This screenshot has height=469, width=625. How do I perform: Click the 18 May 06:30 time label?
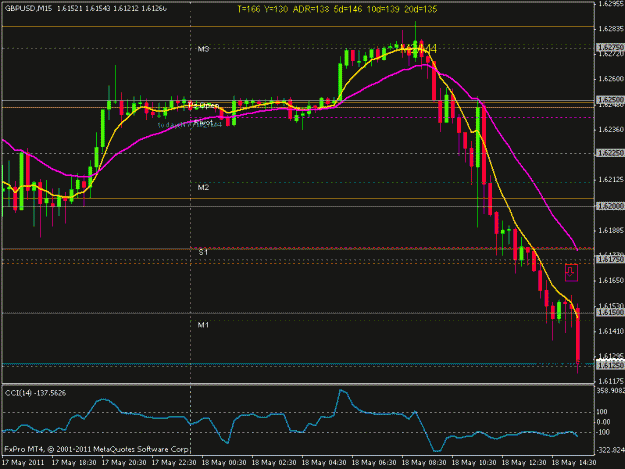coord(374,463)
